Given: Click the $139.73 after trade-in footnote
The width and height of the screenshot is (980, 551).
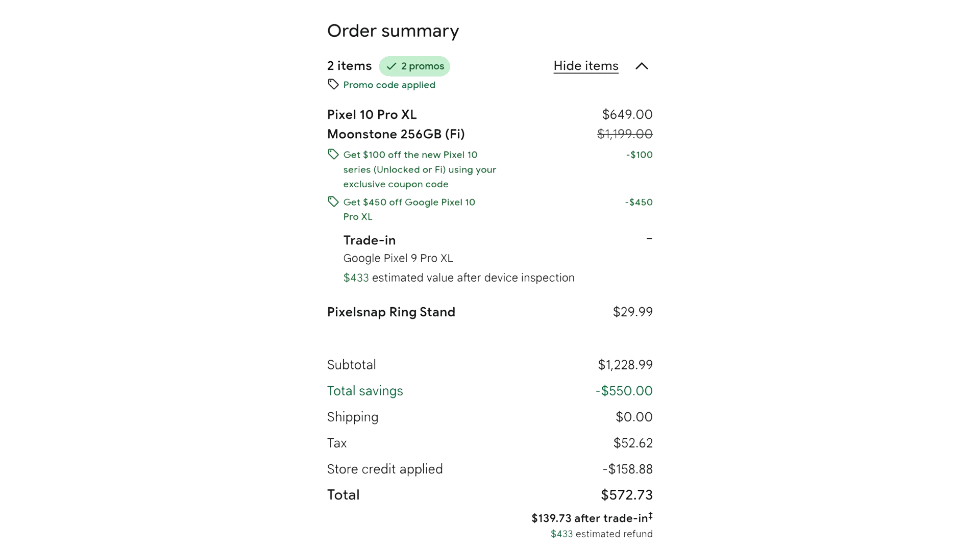Looking at the screenshot, I should click(591, 518).
